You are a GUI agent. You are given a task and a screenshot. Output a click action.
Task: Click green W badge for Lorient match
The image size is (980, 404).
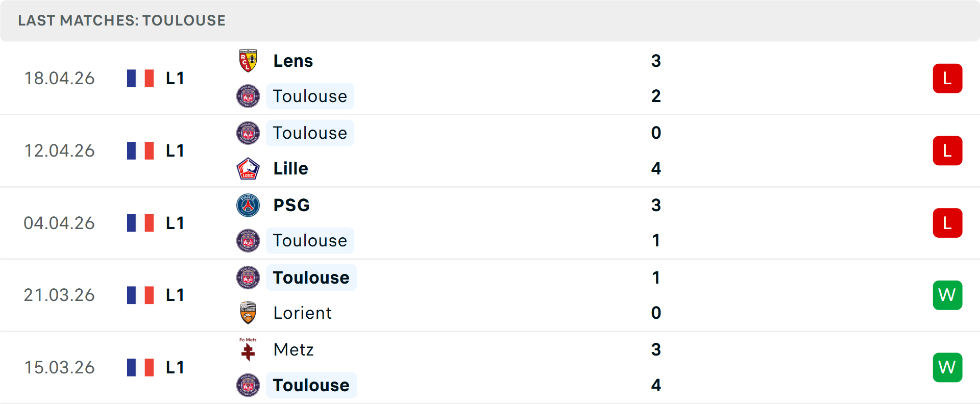[947, 295]
